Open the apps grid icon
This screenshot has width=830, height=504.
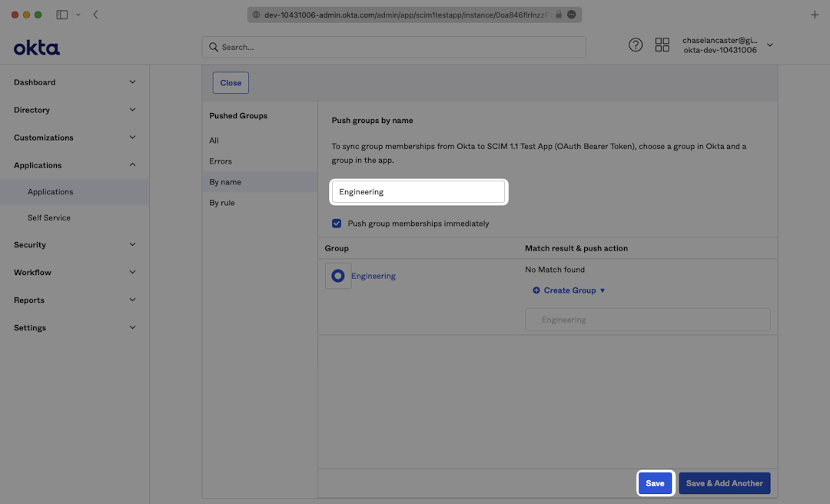pos(662,45)
